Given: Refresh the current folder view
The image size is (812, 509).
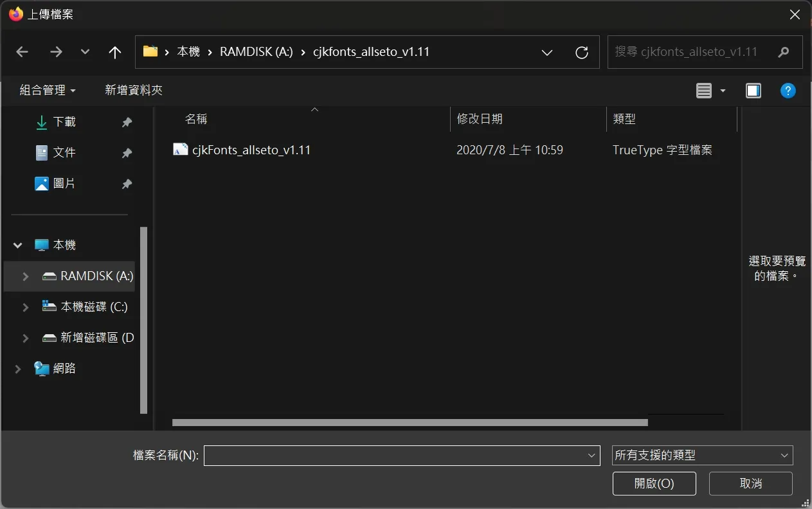Looking at the screenshot, I should tap(582, 53).
